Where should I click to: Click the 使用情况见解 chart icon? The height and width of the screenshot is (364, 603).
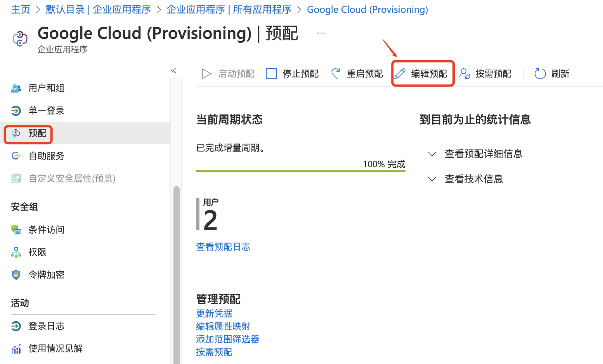(16, 348)
